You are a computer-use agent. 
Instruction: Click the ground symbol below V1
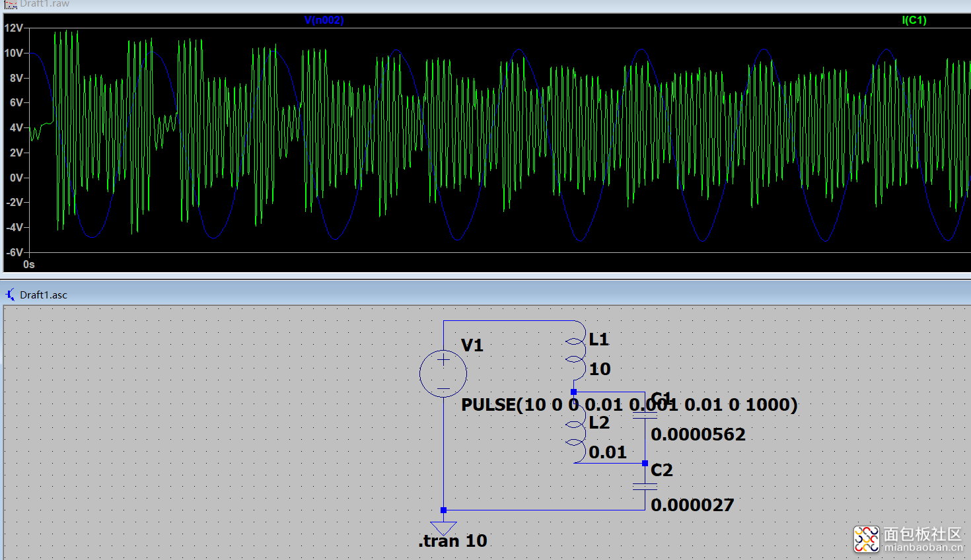point(443,528)
